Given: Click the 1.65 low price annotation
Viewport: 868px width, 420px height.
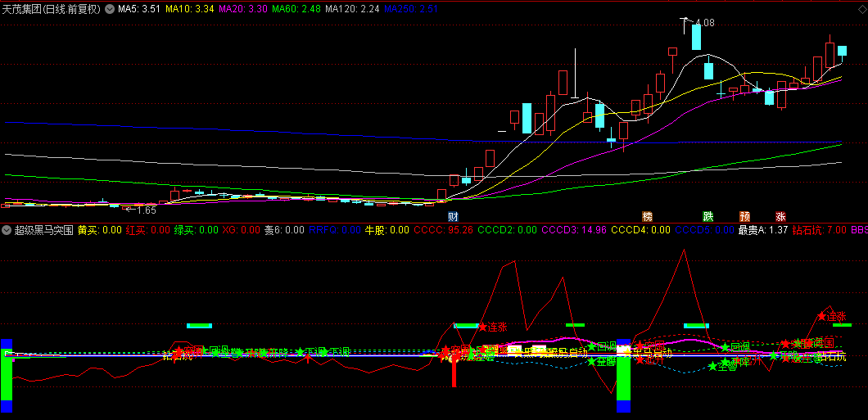Looking at the screenshot, I should tap(146, 210).
